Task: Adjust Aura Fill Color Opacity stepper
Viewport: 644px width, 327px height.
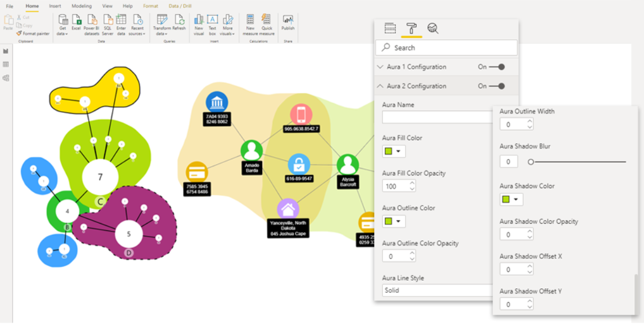Action: coord(412,186)
